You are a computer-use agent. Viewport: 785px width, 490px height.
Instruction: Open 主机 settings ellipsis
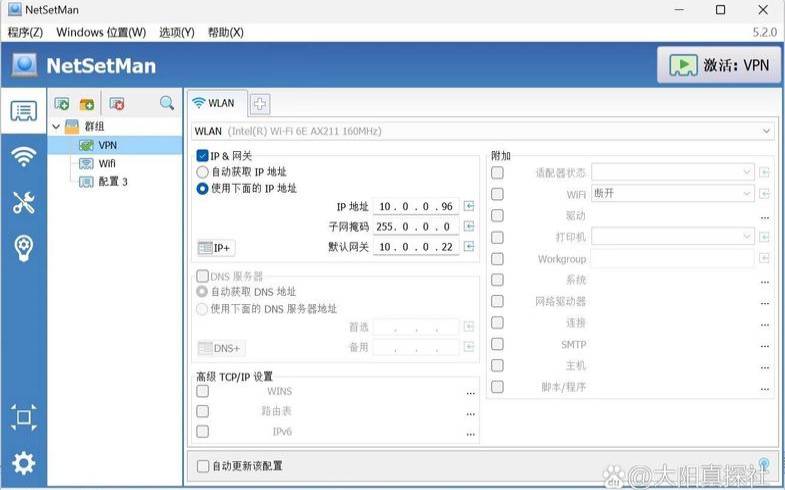coord(764,367)
